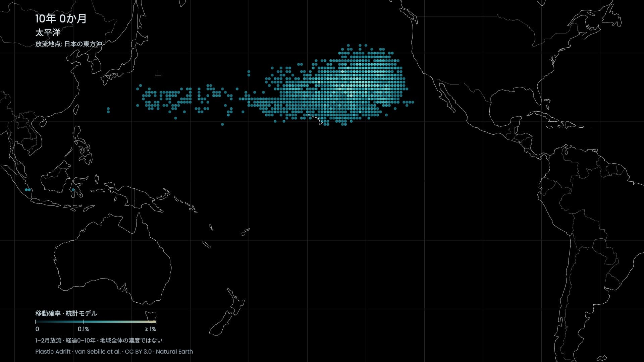Click the credits line Plastic Adrift · van Sebille et al.
Screen dimensions: 644x362
click(x=78, y=352)
